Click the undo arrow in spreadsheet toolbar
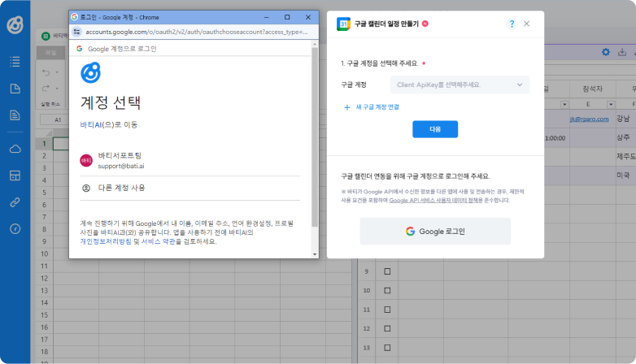Image resolution: width=636 pixels, height=364 pixels. [46, 72]
